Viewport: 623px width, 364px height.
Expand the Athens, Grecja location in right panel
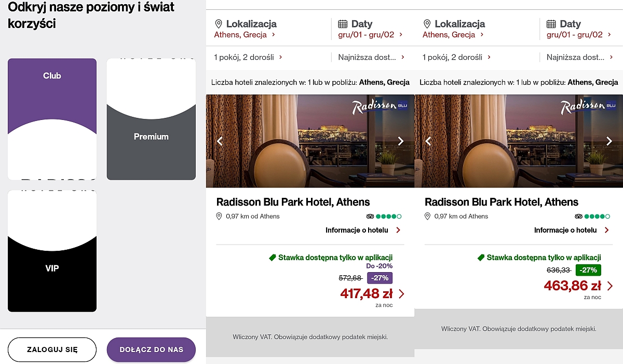(453, 35)
